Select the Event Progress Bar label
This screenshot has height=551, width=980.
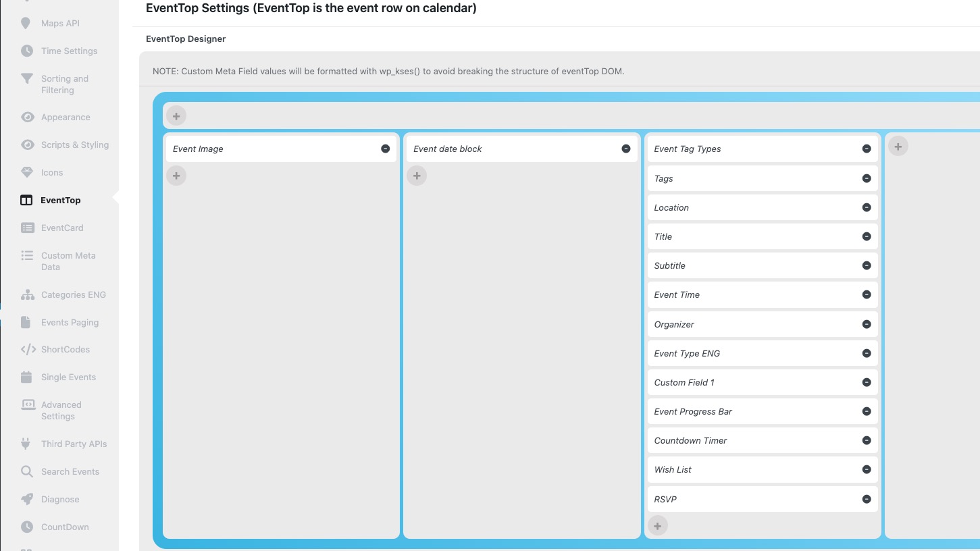click(x=693, y=412)
